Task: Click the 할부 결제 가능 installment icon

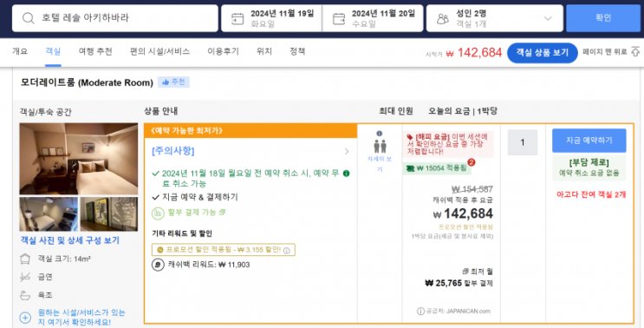Action: [x=158, y=213]
